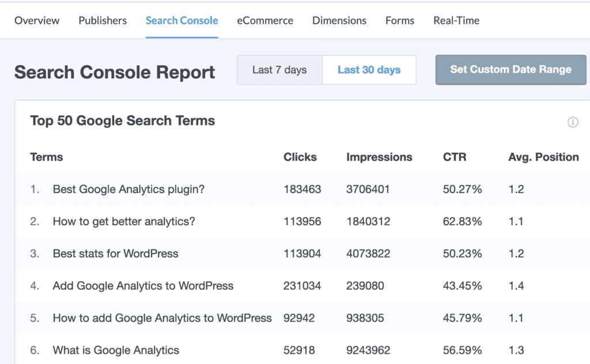
Task: Select row for Best stats for WordPress
Action: [115, 253]
